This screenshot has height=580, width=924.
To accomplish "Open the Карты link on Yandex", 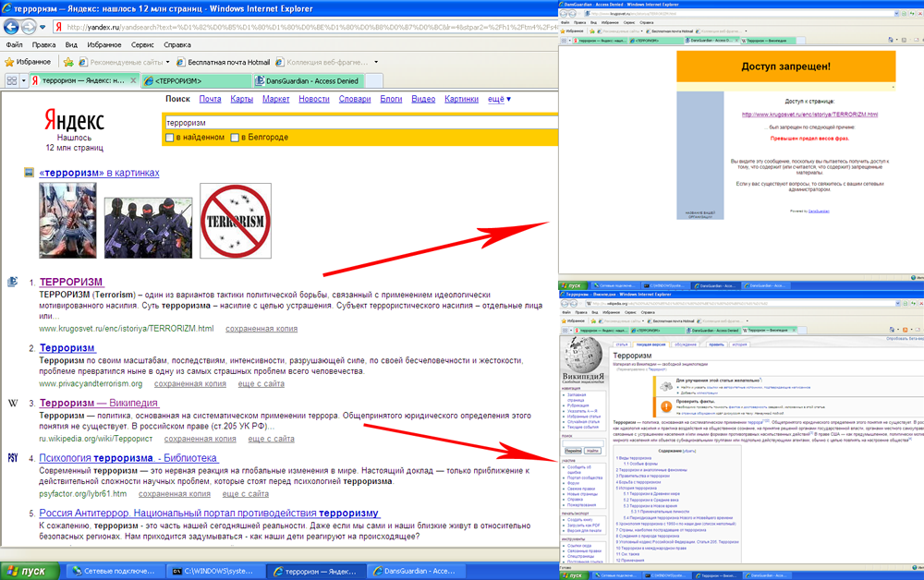I will [x=241, y=99].
